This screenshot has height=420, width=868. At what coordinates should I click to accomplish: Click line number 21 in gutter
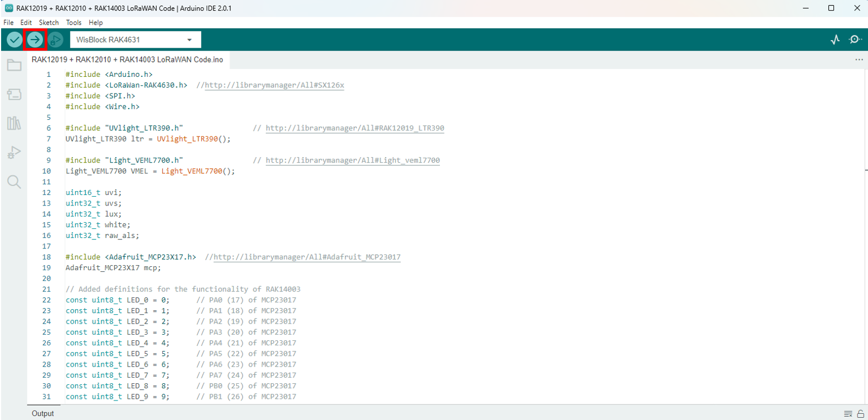46,289
